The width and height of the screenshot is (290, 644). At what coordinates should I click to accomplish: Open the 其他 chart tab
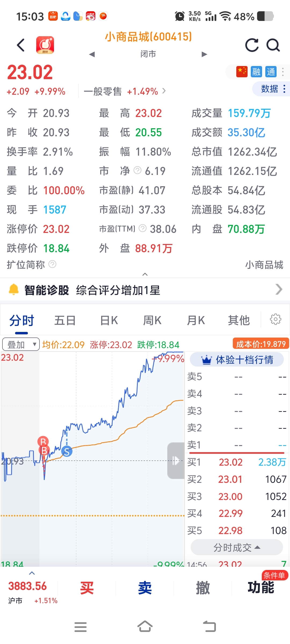239,320
